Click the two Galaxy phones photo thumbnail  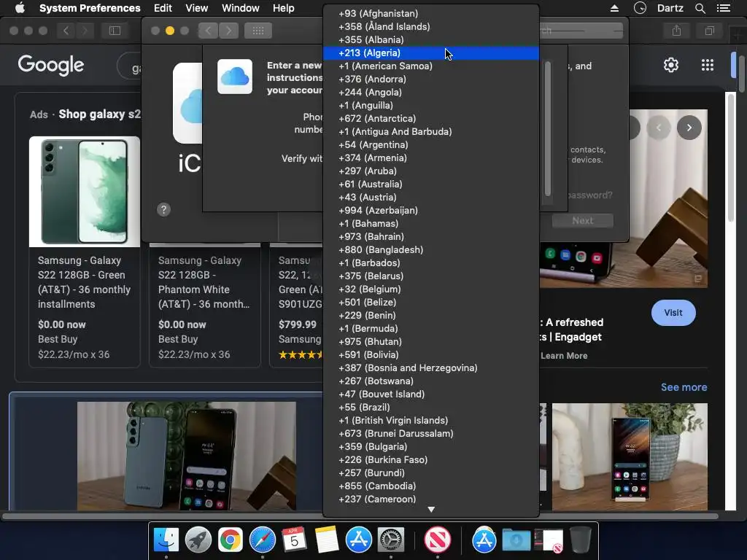187,456
